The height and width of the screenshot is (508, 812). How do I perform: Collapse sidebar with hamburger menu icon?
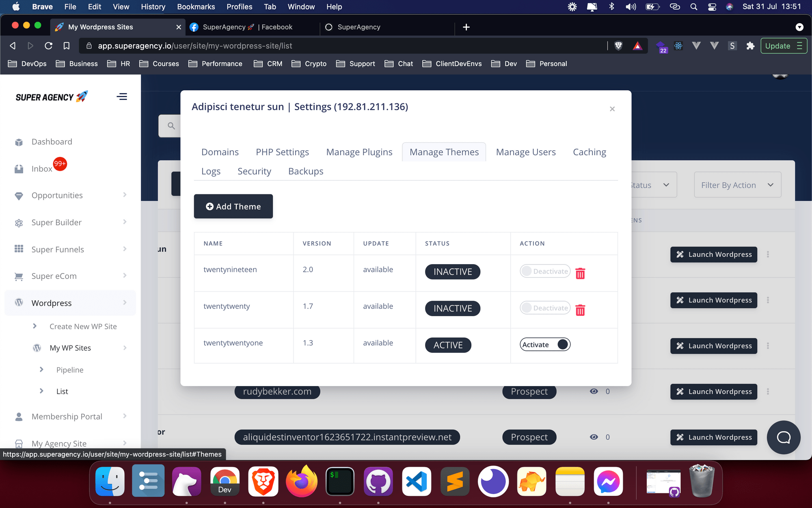pyautogui.click(x=122, y=97)
